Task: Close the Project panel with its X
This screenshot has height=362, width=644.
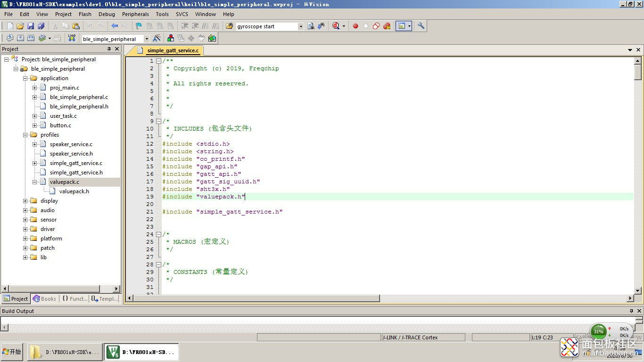Action: pos(117,49)
